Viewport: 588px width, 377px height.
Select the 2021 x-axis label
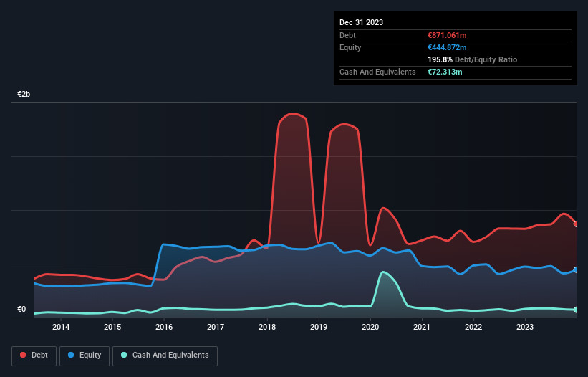point(422,327)
